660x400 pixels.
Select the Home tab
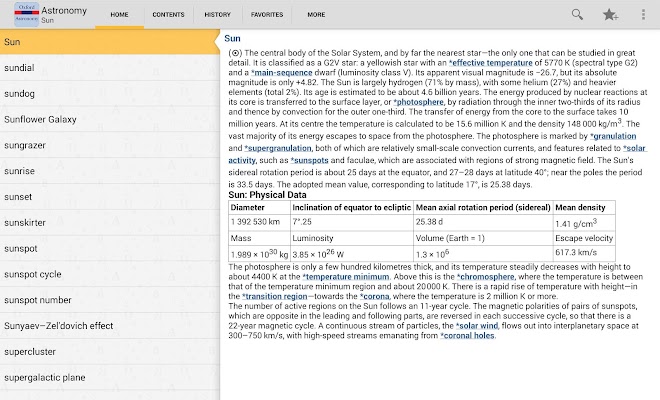(x=120, y=14)
